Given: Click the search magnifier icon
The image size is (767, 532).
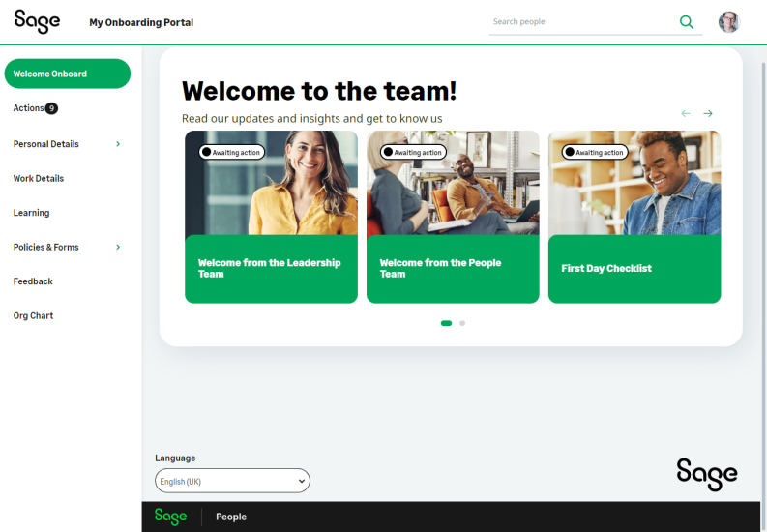Looking at the screenshot, I should tap(687, 22).
